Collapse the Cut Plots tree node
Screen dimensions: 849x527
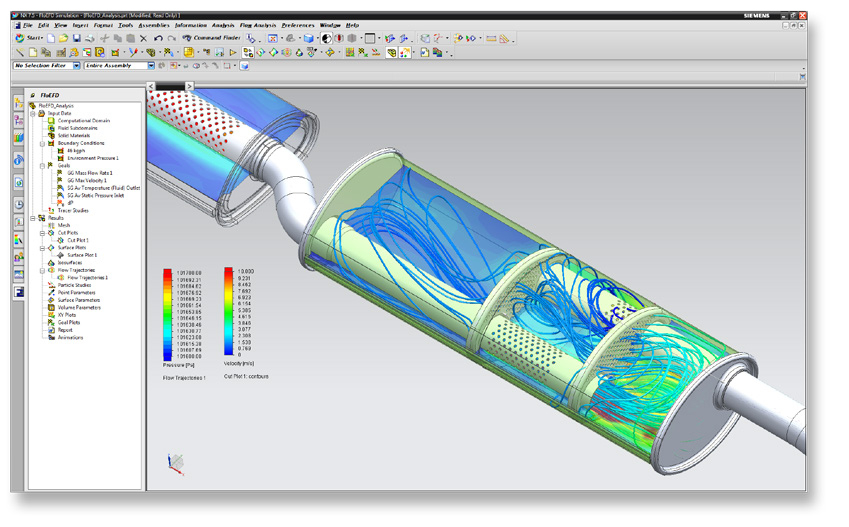click(x=42, y=233)
